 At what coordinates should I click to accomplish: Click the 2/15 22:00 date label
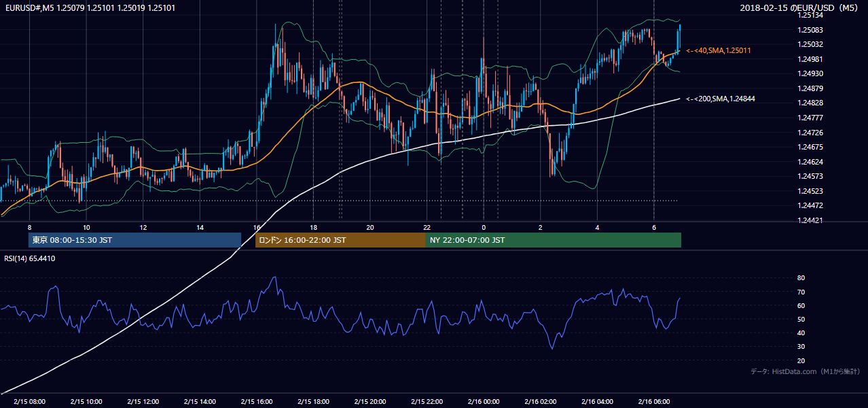click(427, 402)
